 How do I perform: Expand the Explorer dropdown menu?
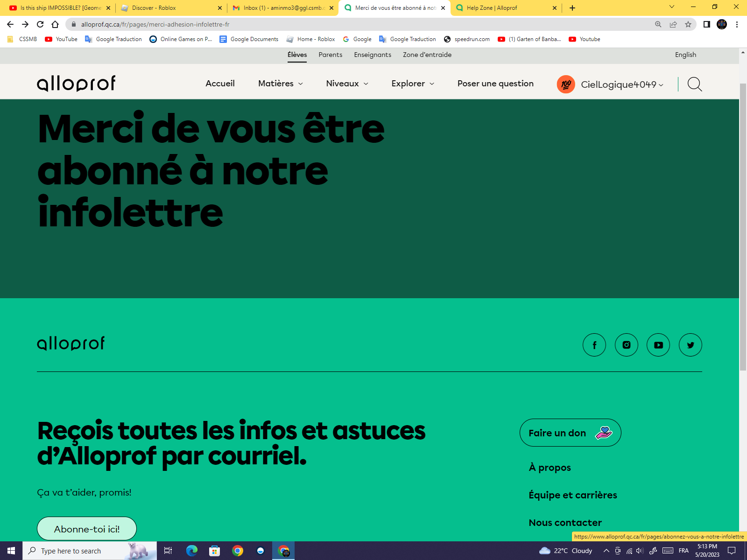coord(413,84)
